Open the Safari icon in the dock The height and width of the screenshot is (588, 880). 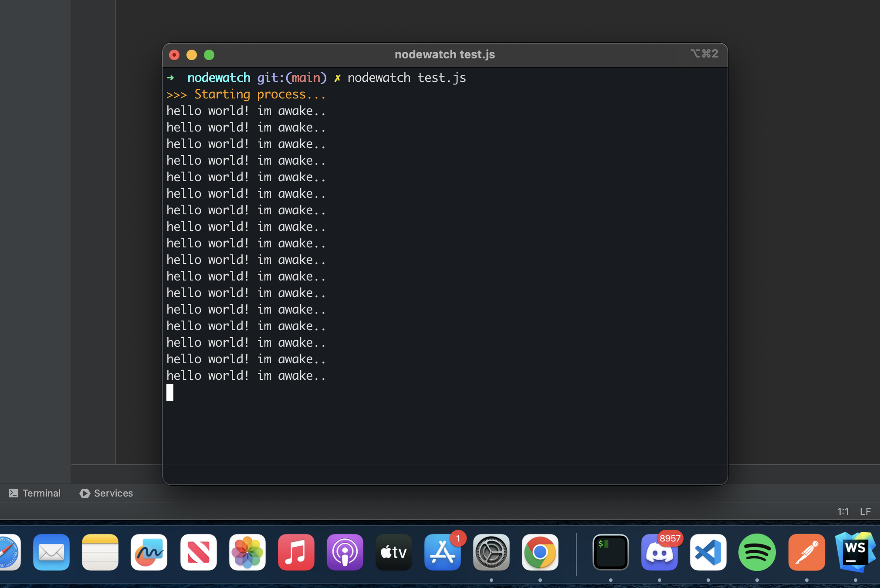pyautogui.click(x=9, y=552)
